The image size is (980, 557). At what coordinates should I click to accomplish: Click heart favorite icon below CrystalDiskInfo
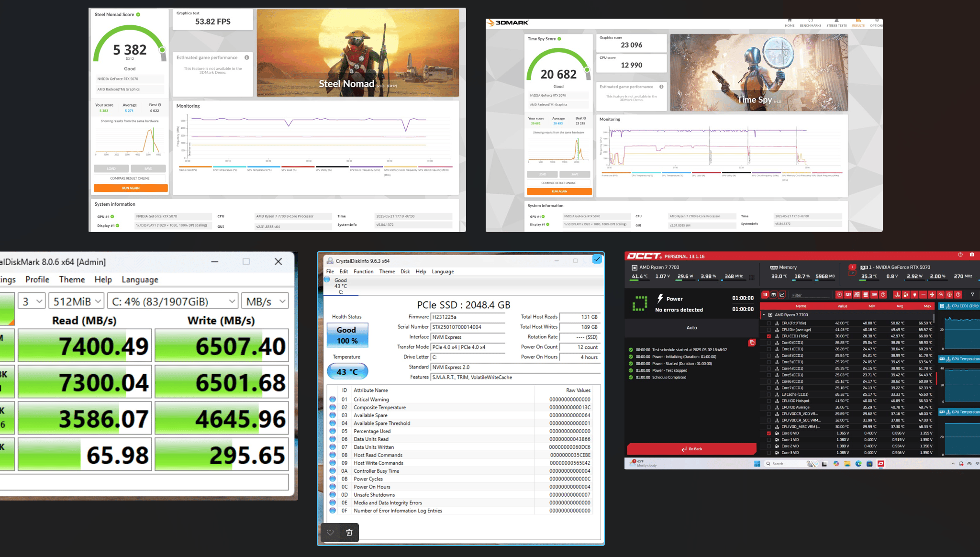click(x=330, y=532)
